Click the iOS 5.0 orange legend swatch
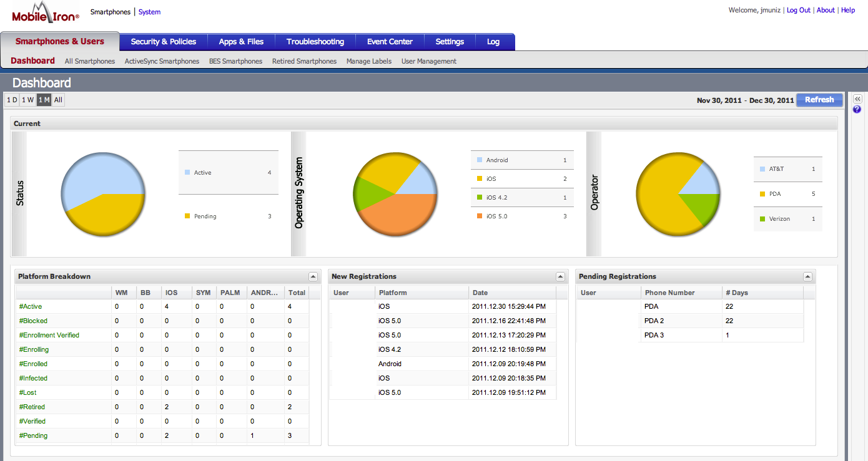The height and width of the screenshot is (461, 868). (480, 216)
